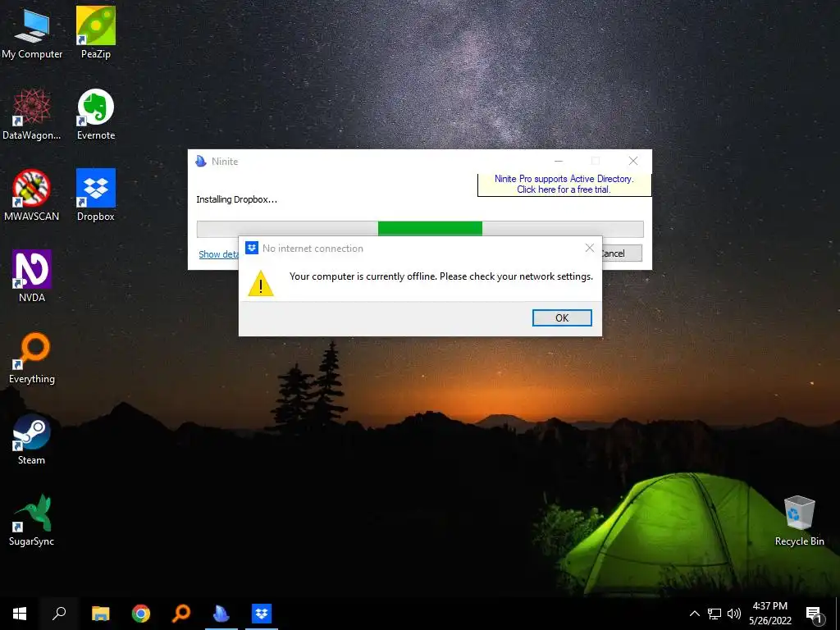Click OK in the No internet connection dialog
The width and height of the screenshot is (840, 630).
coord(562,317)
